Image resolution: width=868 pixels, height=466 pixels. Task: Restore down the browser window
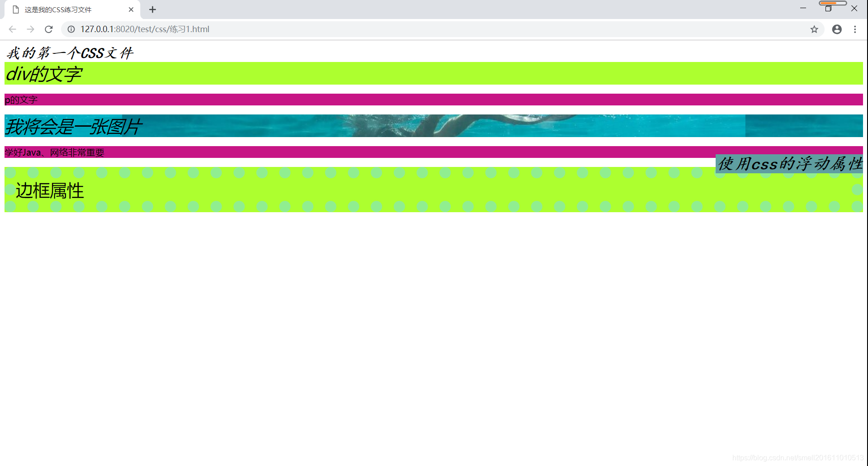[x=828, y=8]
